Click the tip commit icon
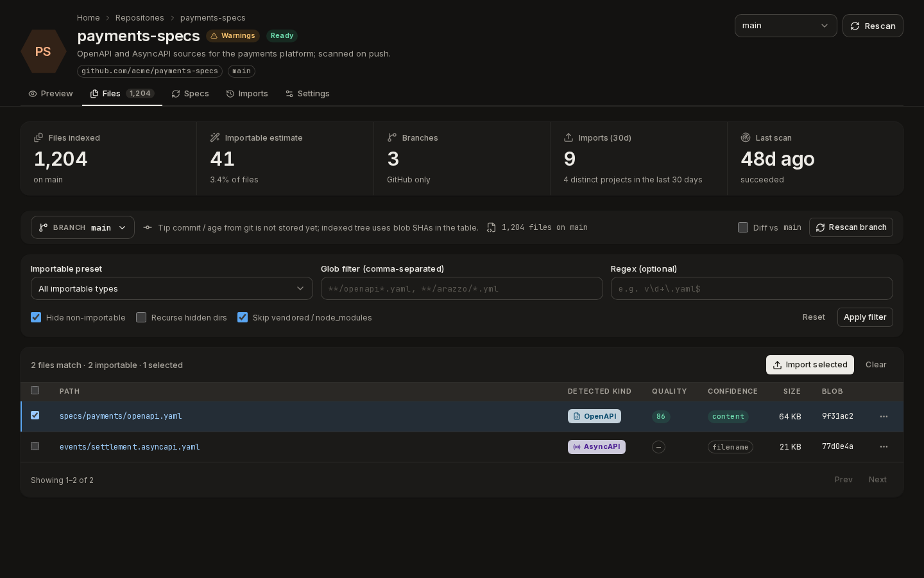The height and width of the screenshot is (578, 924). pos(148,227)
